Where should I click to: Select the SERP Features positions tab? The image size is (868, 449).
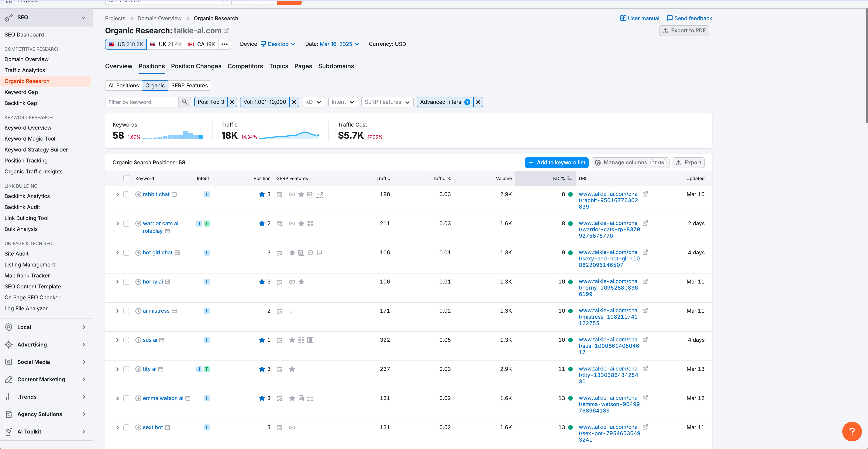point(189,86)
